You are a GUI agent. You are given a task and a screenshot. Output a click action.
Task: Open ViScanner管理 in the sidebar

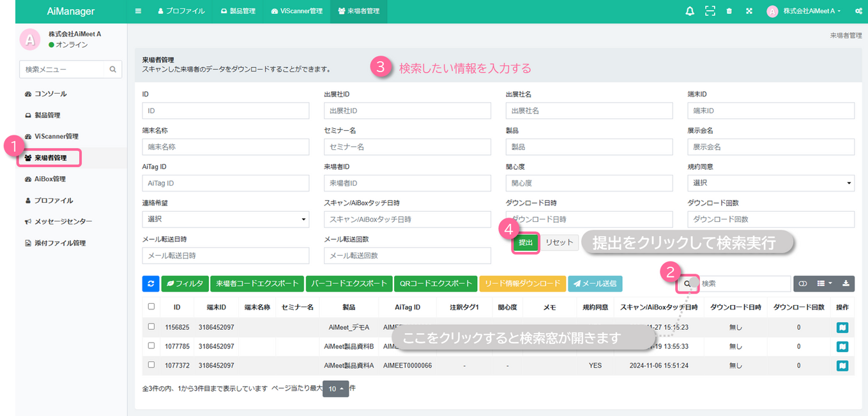(51, 137)
